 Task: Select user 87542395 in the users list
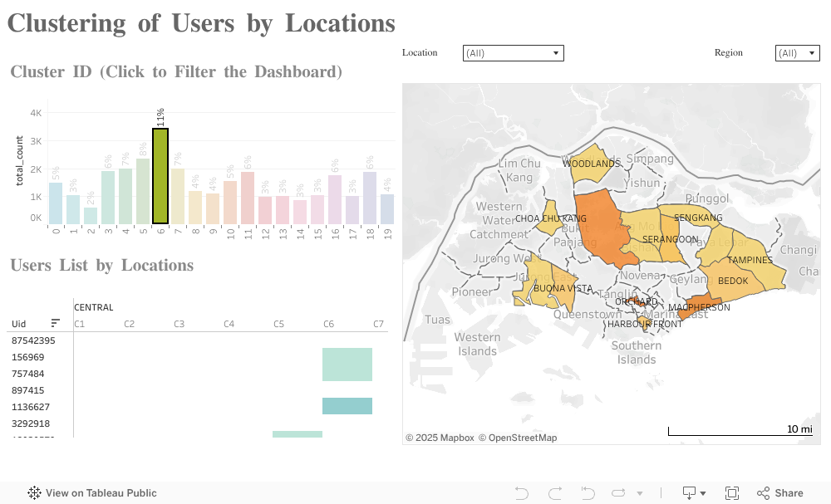point(33,340)
